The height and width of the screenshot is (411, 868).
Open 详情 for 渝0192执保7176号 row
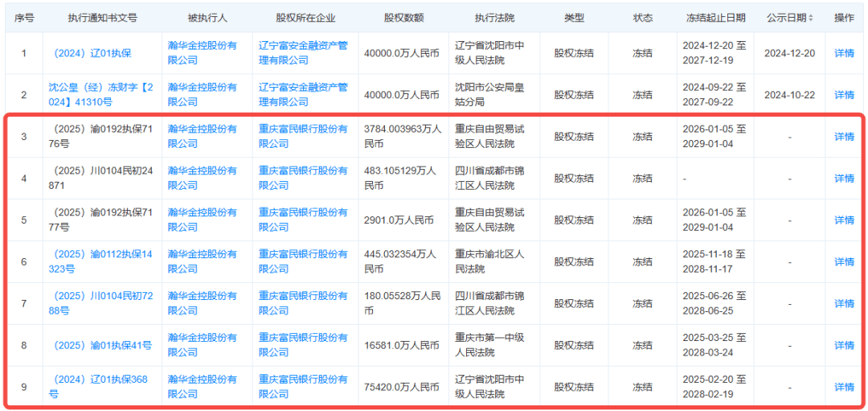tap(844, 136)
